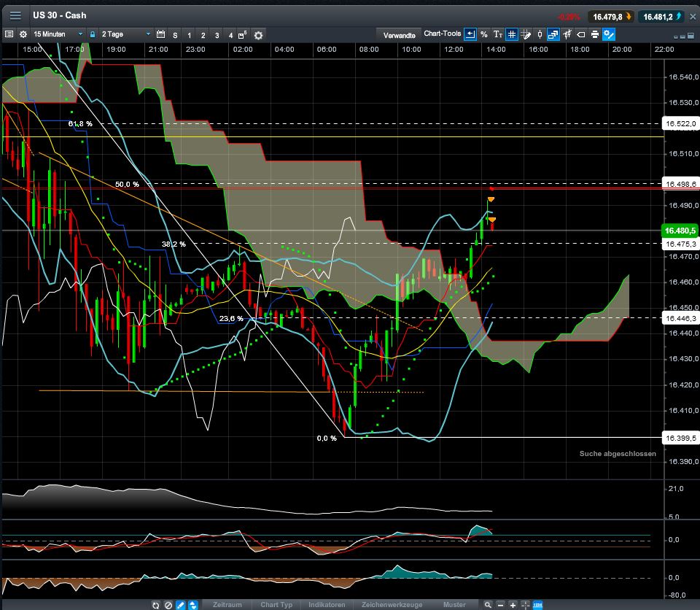Click the price tag label icon

coord(581,34)
